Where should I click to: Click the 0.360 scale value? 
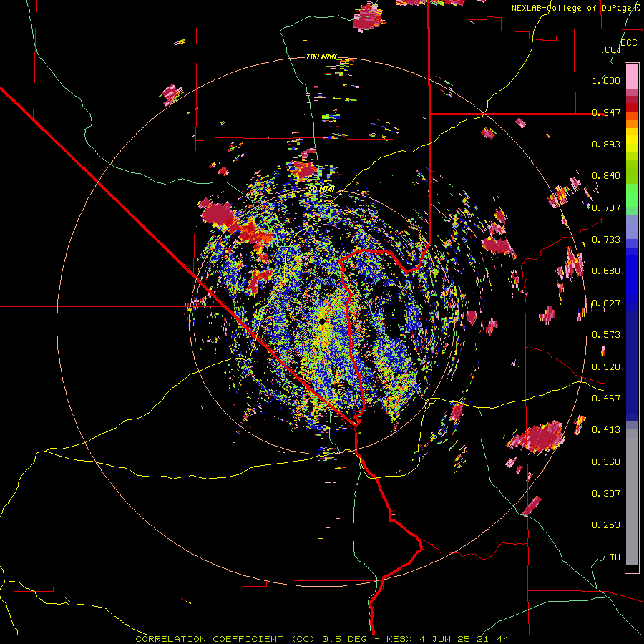[606, 462]
